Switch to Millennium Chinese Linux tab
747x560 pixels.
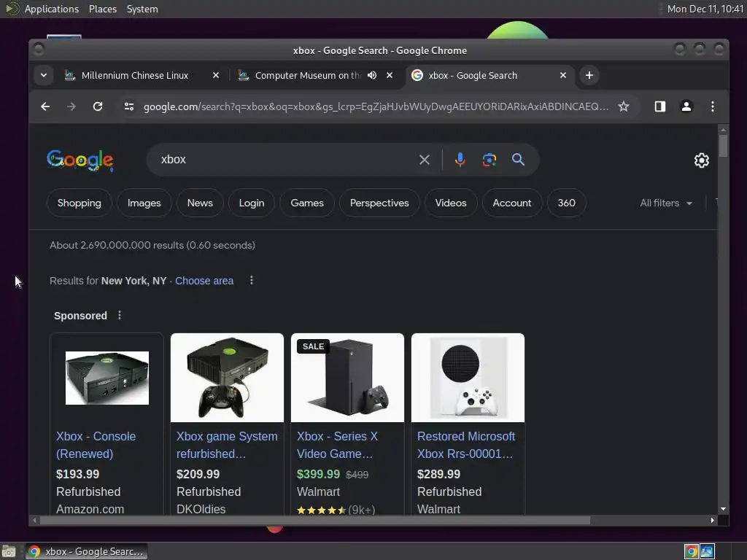[x=135, y=75]
